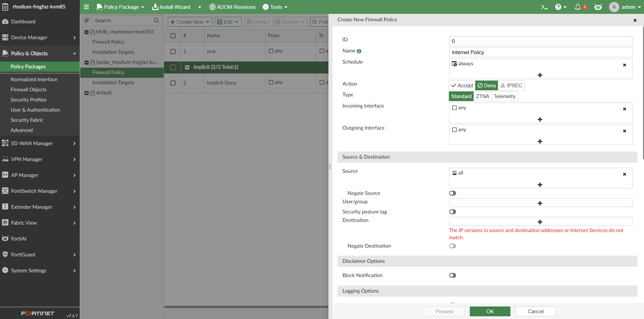Viewport: 644px width, 319px height.
Task: Select the Accept action button
Action: [x=462, y=86]
